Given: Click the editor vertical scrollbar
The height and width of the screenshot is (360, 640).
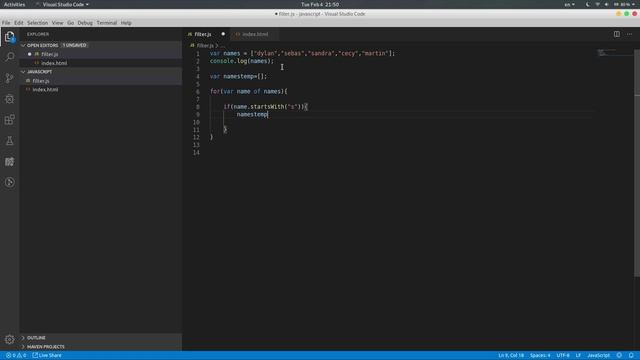Looking at the screenshot, I should point(637,163).
